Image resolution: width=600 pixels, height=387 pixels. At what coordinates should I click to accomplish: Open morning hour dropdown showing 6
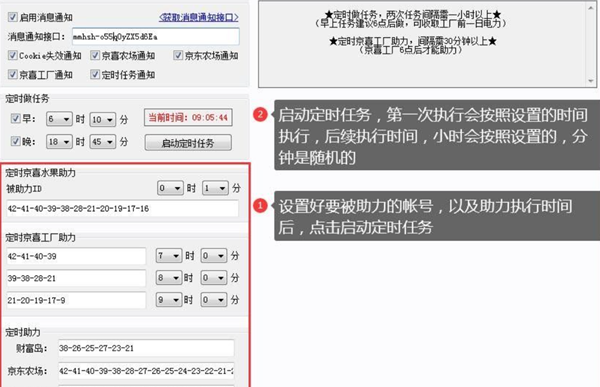coord(59,119)
